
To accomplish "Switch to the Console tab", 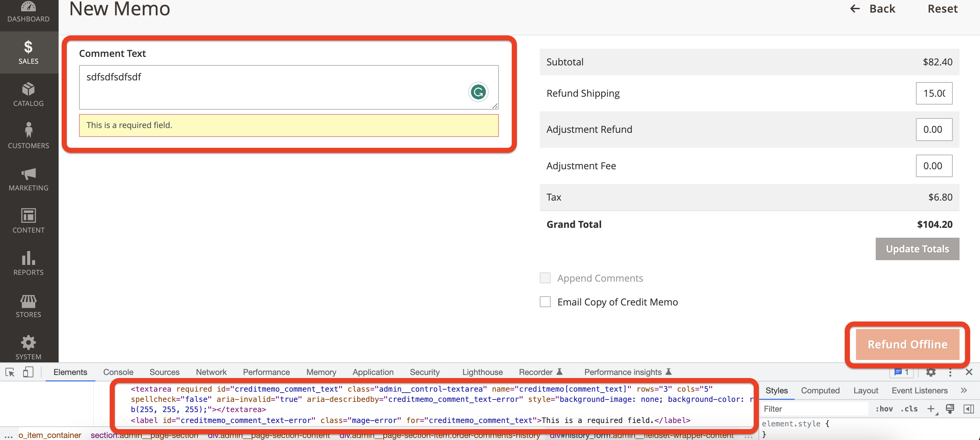I will click(118, 372).
